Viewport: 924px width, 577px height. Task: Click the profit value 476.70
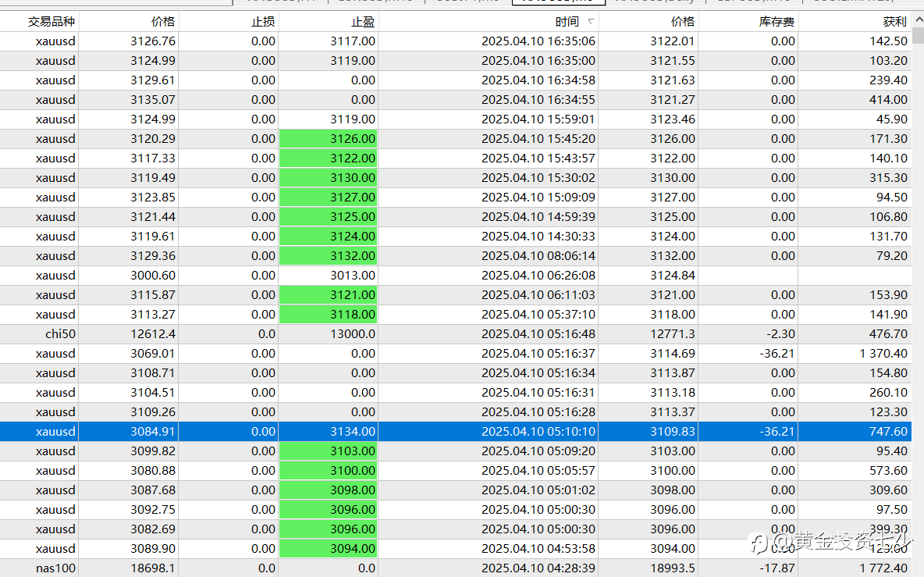pyautogui.click(x=889, y=333)
